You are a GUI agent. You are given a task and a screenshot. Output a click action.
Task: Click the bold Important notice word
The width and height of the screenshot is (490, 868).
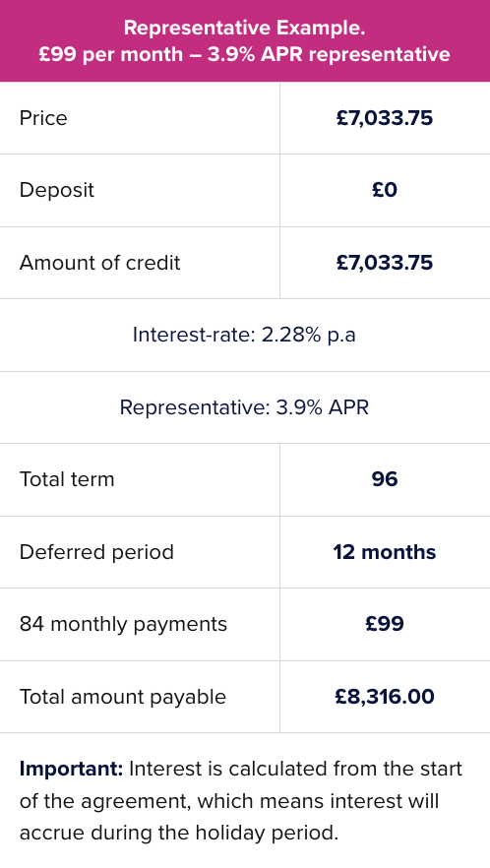(72, 769)
